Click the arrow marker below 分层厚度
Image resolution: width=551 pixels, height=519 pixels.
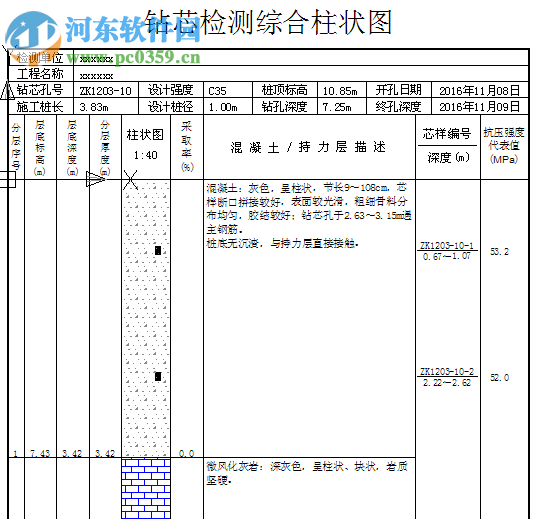96,179
